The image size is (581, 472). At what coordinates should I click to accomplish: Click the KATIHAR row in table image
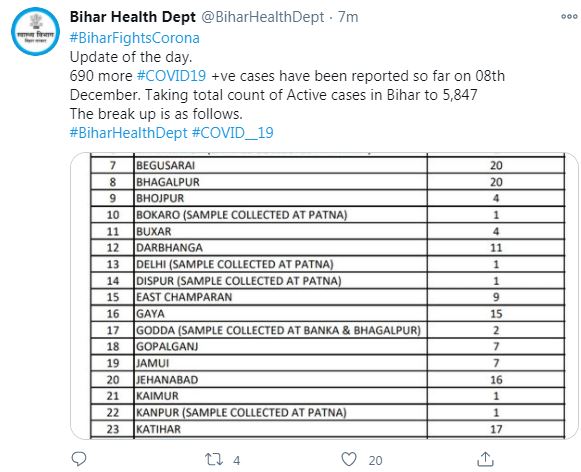[328, 429]
